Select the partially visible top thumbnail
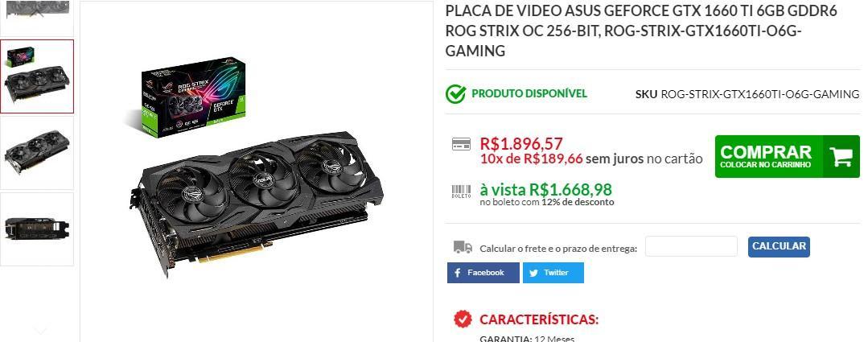This screenshot has width=868, height=342. (37, 19)
